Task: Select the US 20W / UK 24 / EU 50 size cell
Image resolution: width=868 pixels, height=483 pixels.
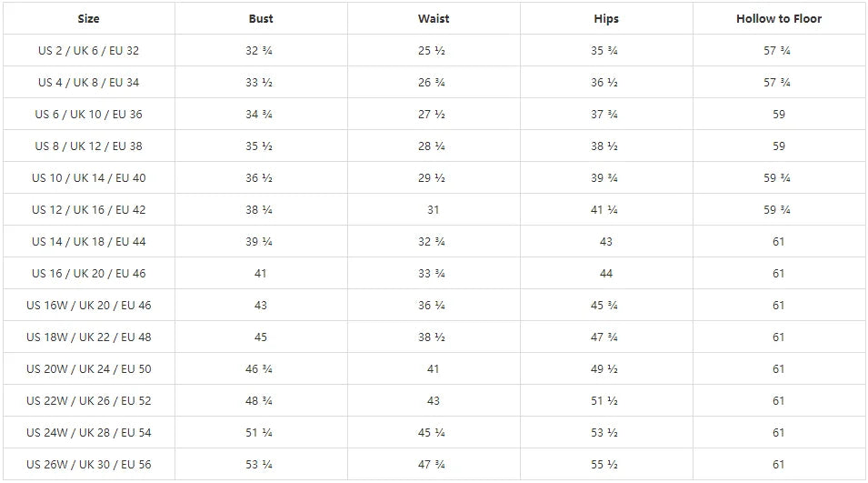Action: 89,369
